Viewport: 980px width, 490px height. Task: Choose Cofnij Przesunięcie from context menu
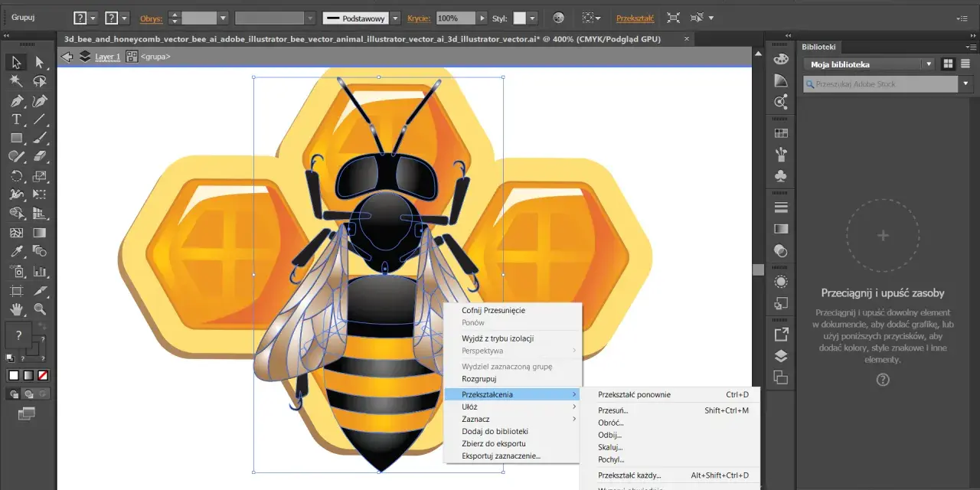(493, 310)
